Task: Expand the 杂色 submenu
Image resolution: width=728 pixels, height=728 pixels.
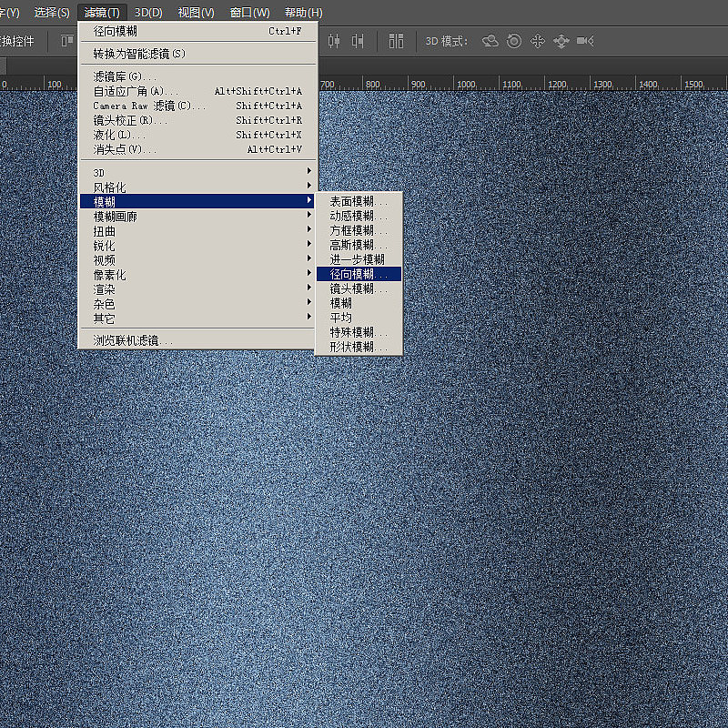Action: point(197,304)
